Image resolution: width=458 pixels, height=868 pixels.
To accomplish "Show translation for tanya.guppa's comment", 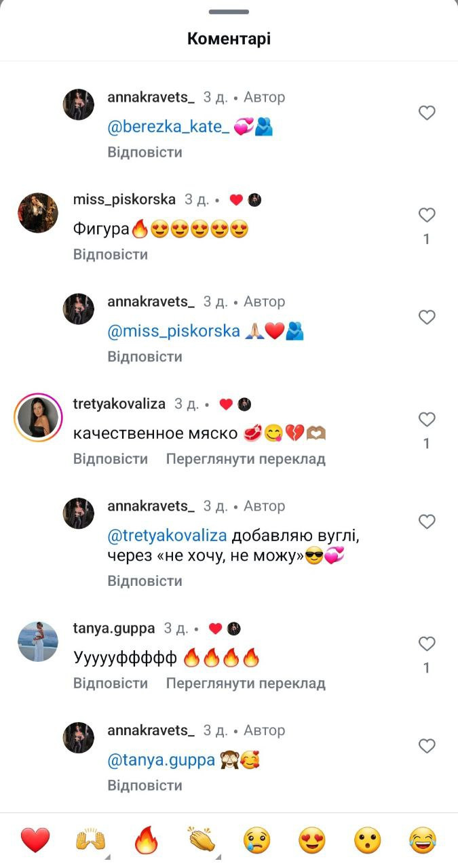I will (x=246, y=684).
